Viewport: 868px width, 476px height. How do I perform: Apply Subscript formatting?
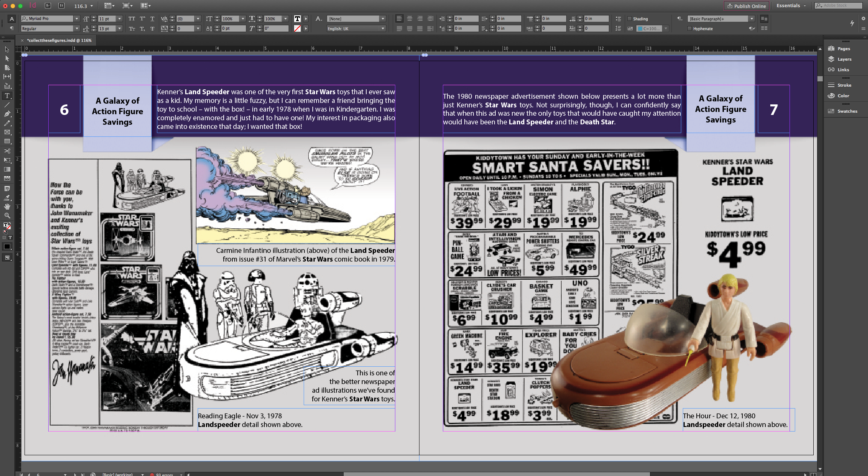tap(142, 29)
